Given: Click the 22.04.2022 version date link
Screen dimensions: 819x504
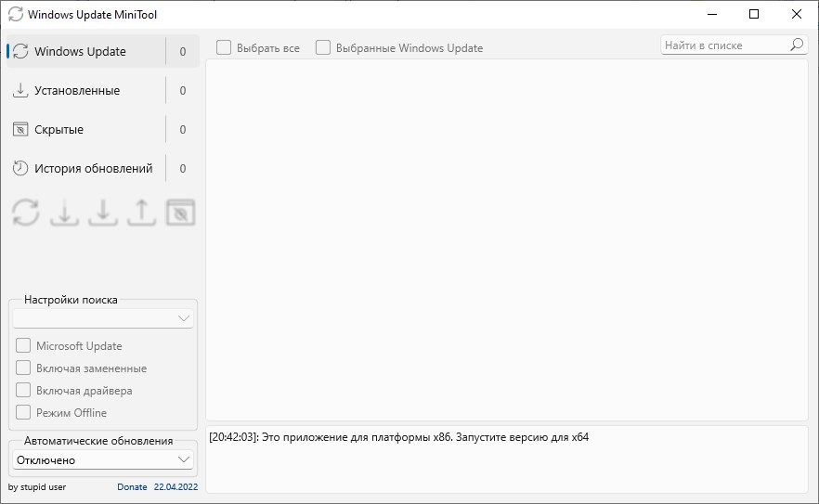Looking at the screenshot, I should click(x=176, y=486).
